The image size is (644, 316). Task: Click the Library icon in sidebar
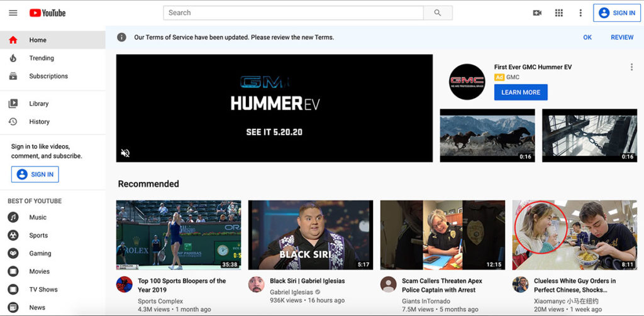tap(13, 104)
